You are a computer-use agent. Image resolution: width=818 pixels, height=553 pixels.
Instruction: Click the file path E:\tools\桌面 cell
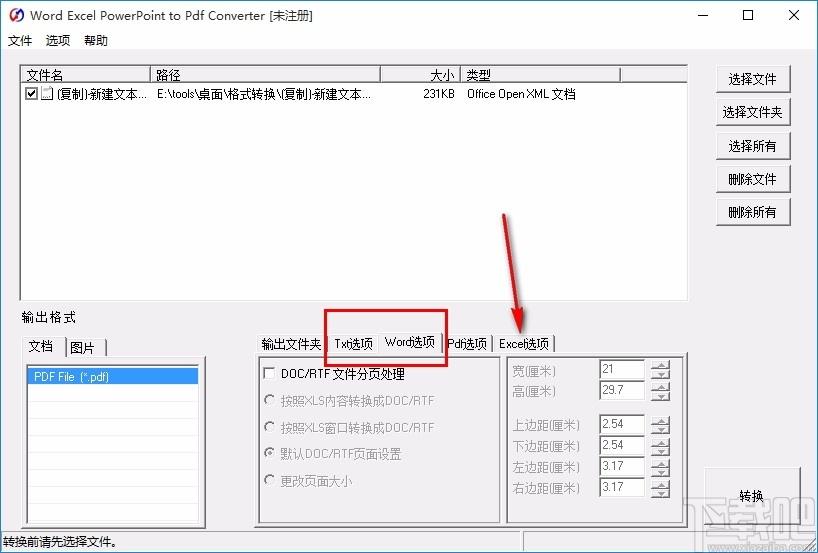coord(264,94)
